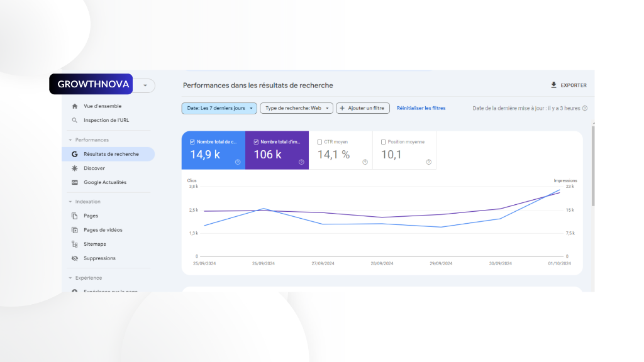Click Réinitialiser les filtres link
The image size is (644, 362).
[421, 108]
